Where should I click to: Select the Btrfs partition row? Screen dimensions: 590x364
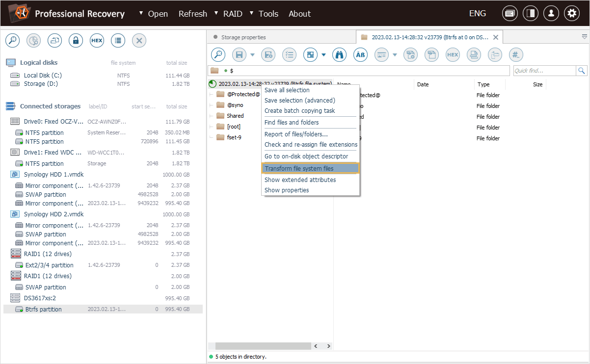pos(103,310)
